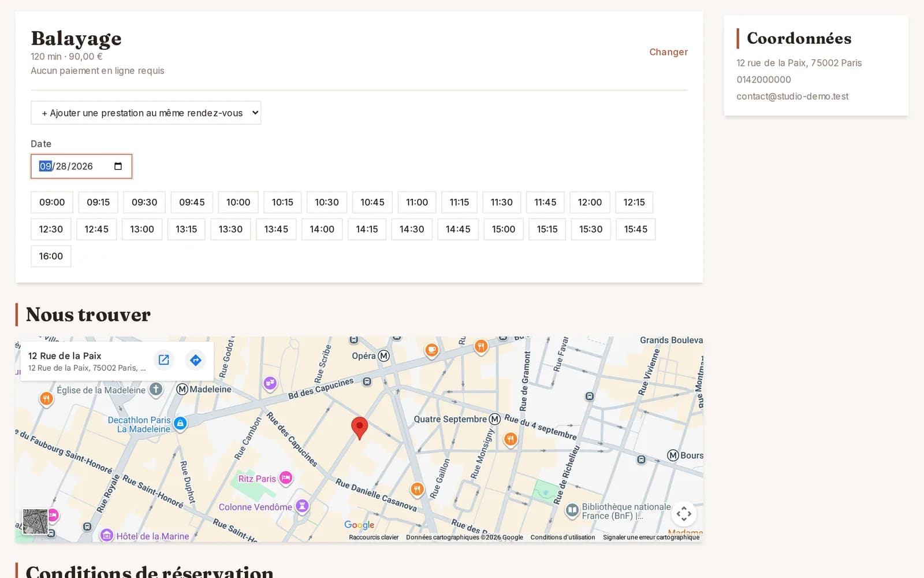Select the 14:30 time slot
The height and width of the screenshot is (578, 924).
[412, 229]
